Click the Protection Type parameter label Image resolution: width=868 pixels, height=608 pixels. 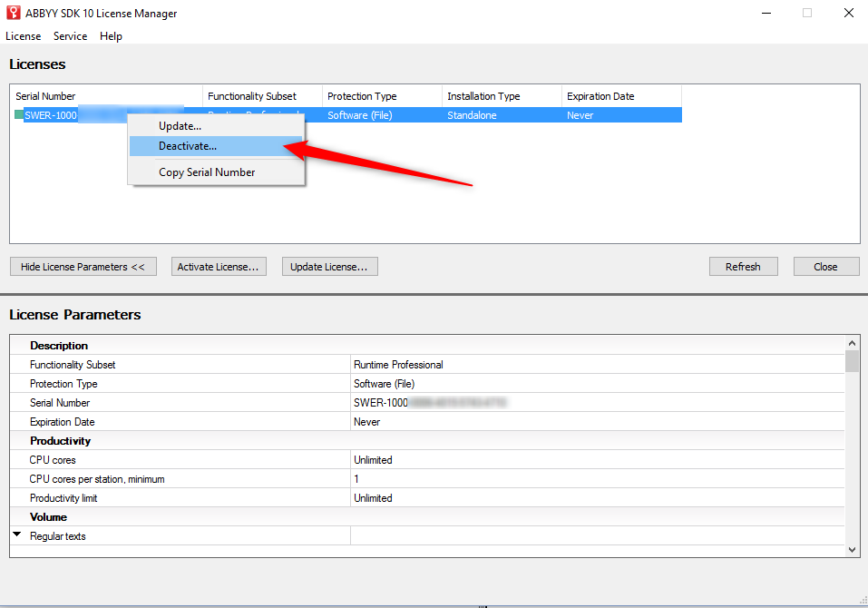point(63,384)
